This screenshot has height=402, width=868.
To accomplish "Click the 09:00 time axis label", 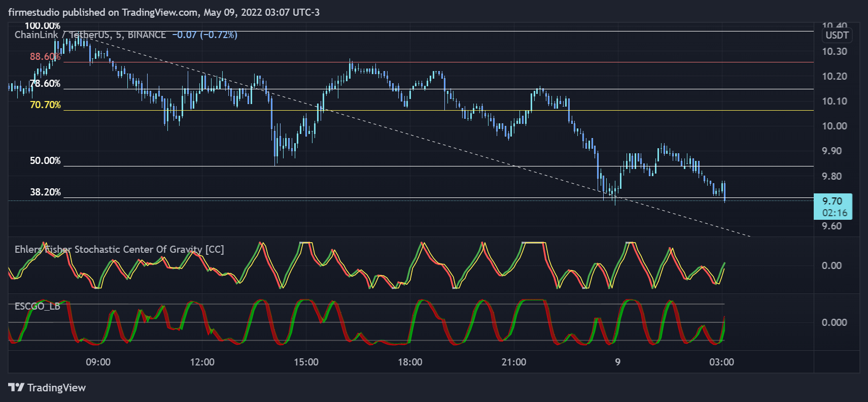I will pyautogui.click(x=98, y=362).
